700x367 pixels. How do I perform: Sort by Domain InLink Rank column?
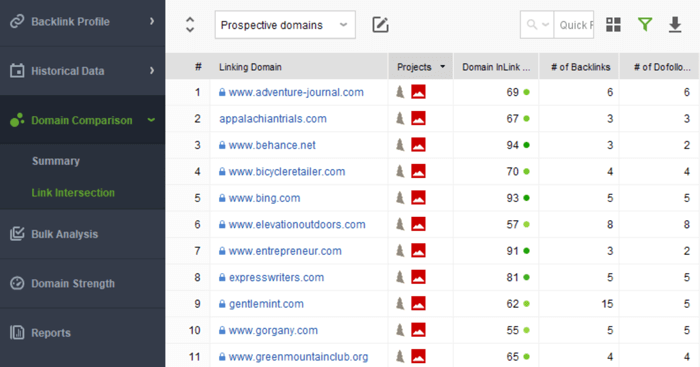click(x=496, y=67)
